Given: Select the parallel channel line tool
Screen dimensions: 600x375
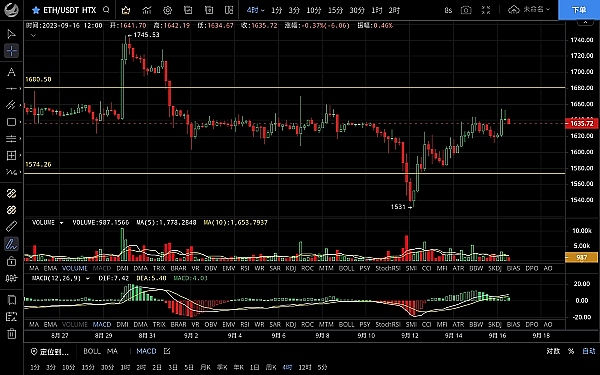Looking at the screenshot, I should coord(11,104).
